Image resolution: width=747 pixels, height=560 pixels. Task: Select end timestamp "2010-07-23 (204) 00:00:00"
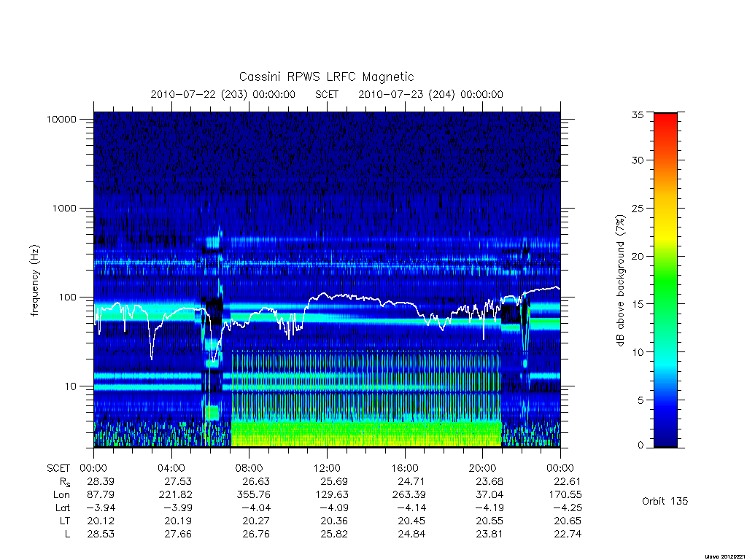(430, 94)
